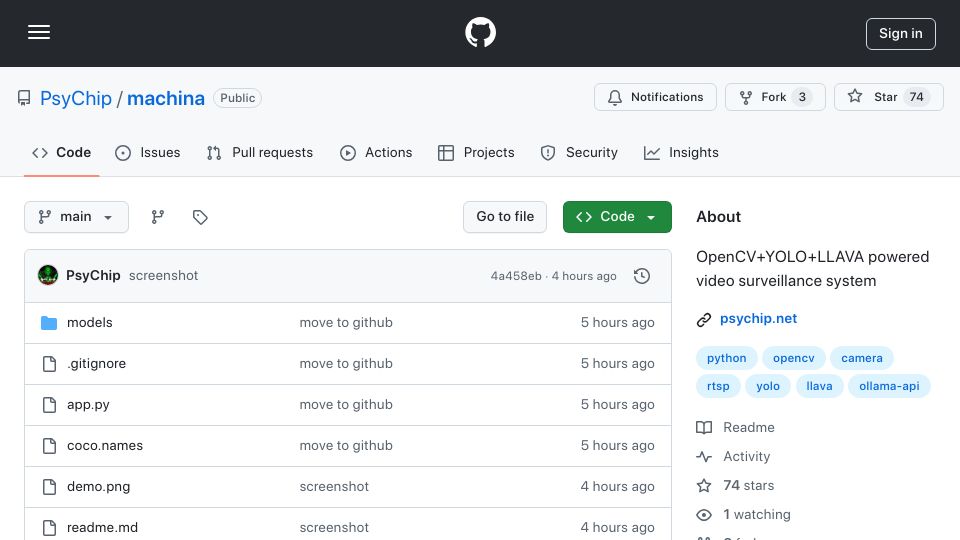
Task: Open the Pull requests tab
Action: [x=260, y=152]
